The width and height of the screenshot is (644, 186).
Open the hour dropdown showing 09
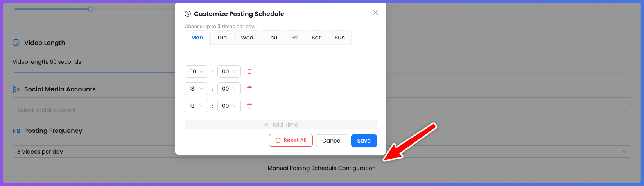(x=196, y=72)
